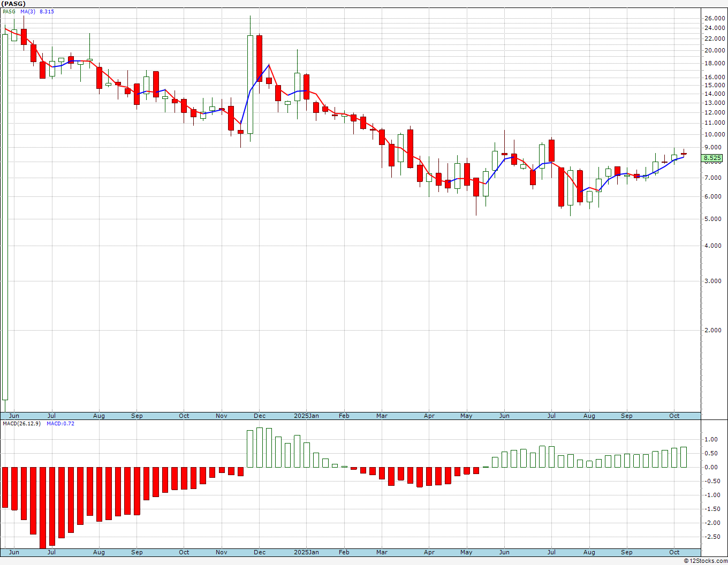728x565 pixels.
Task: Select the PASG legend label
Action: [x=9, y=11]
